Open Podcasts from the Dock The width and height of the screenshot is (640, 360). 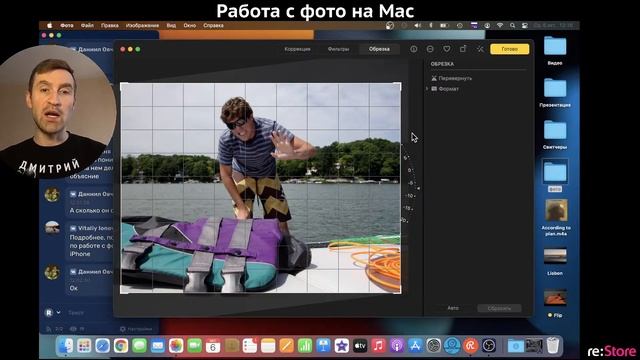397,346
